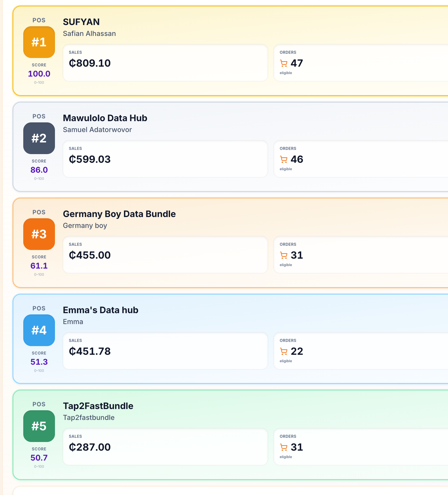This screenshot has width=448, height=495.
Task: Click the 100.0 score value
Action: (x=39, y=74)
